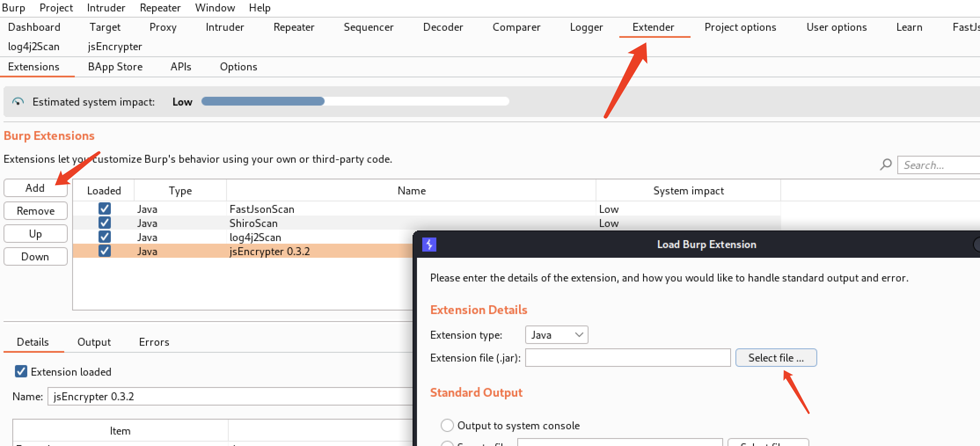Open the Burp menu
Screen dimensions: 980x446
click(14, 8)
